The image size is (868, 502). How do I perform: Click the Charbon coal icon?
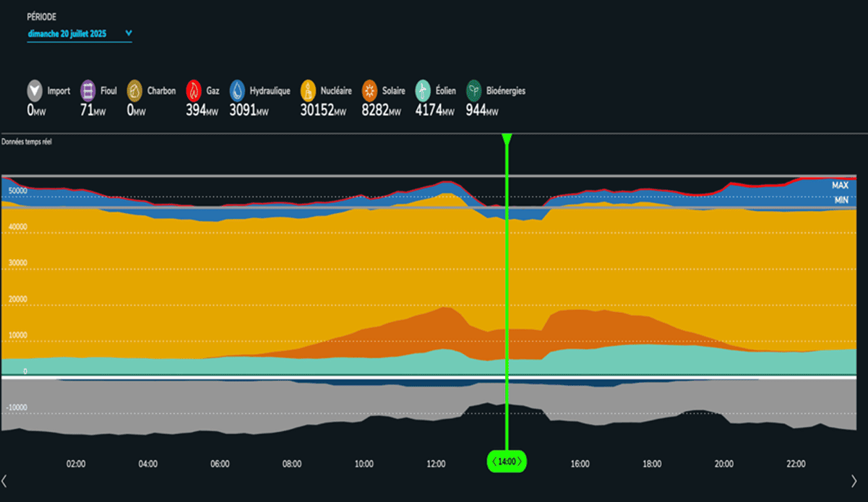pyautogui.click(x=134, y=91)
